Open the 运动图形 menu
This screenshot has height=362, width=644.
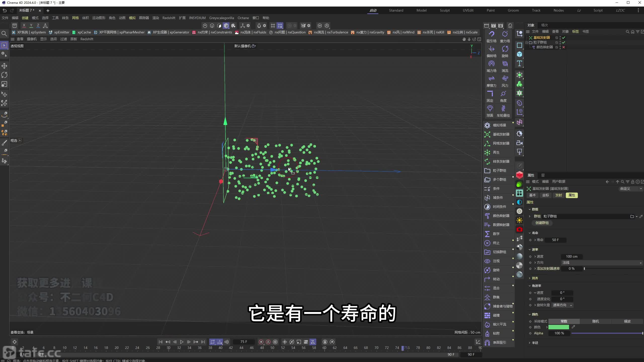[99, 18]
